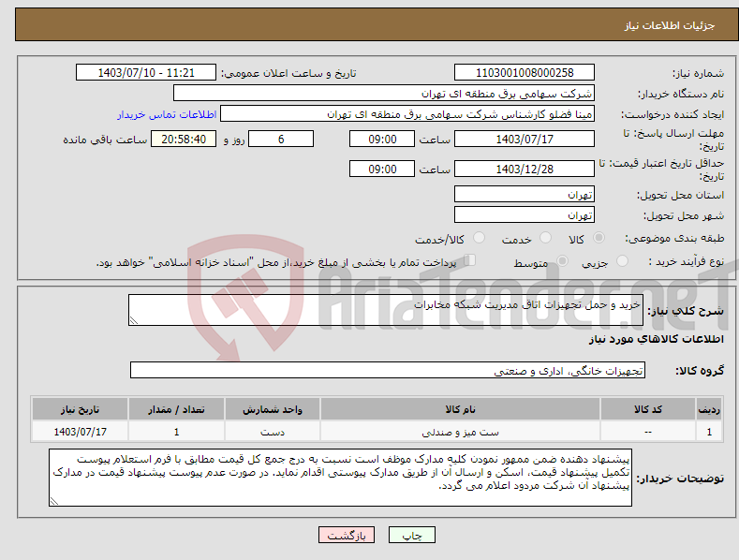This screenshot has width=739, height=560.
Task: Click the شماره نیاز field 1103001008000258
Action: point(525,73)
